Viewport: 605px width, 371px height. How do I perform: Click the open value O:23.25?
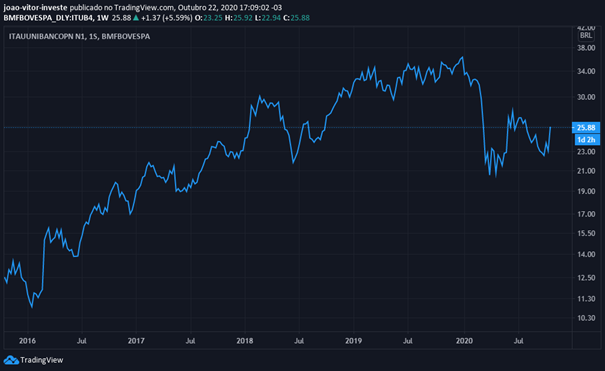tap(209, 18)
